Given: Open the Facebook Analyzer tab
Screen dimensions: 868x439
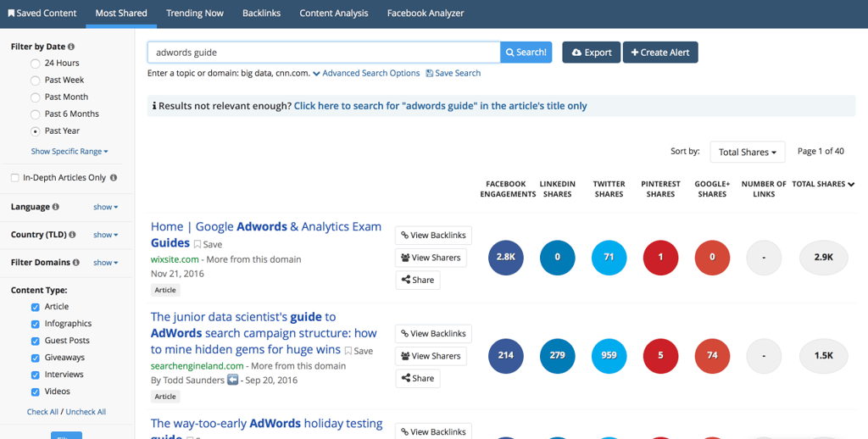Looking at the screenshot, I should tap(426, 14).
